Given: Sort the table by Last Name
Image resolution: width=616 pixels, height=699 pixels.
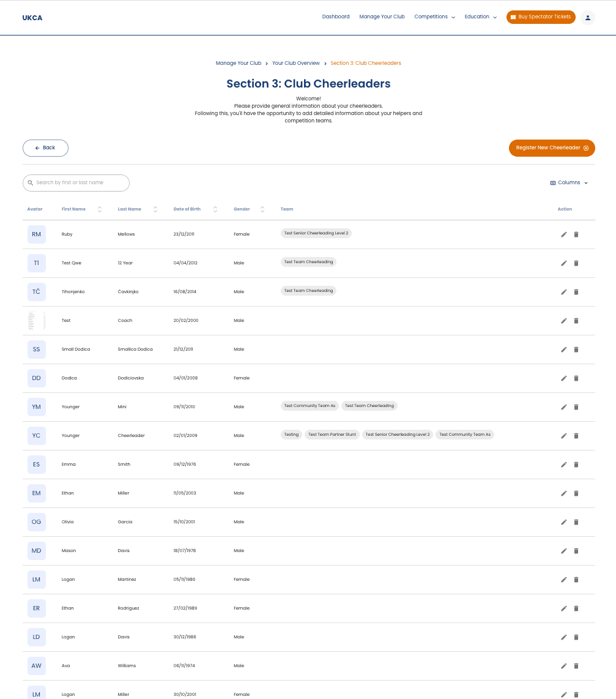Looking at the screenshot, I should [155, 209].
